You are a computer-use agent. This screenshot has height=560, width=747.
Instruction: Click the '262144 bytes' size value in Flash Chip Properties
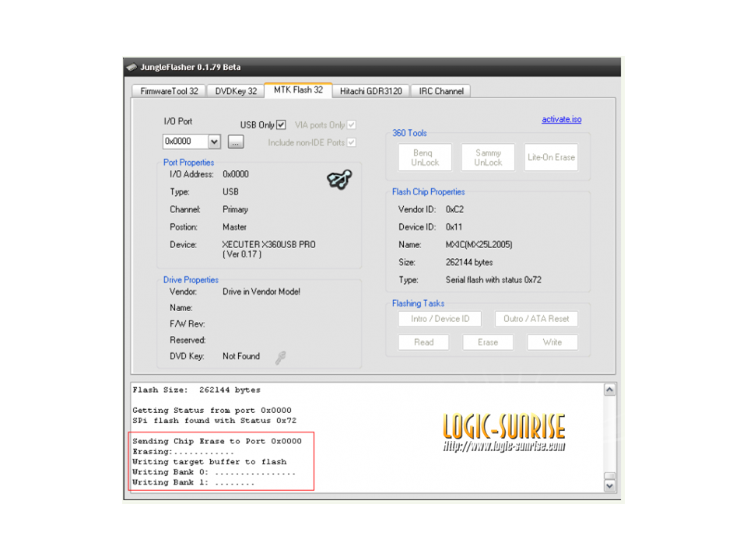tap(469, 262)
